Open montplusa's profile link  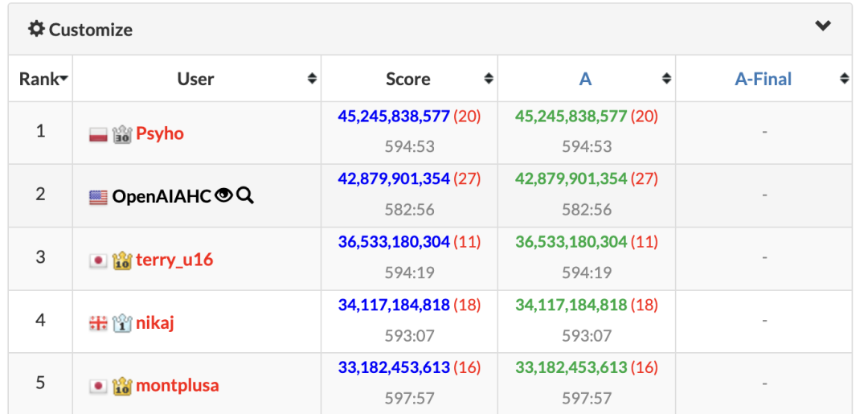coord(177,386)
